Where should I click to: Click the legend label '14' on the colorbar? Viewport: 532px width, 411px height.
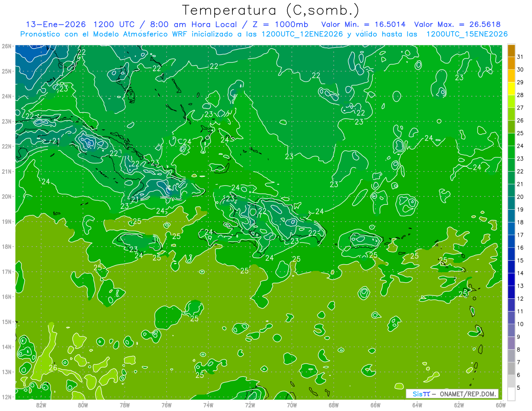pyautogui.click(x=520, y=273)
